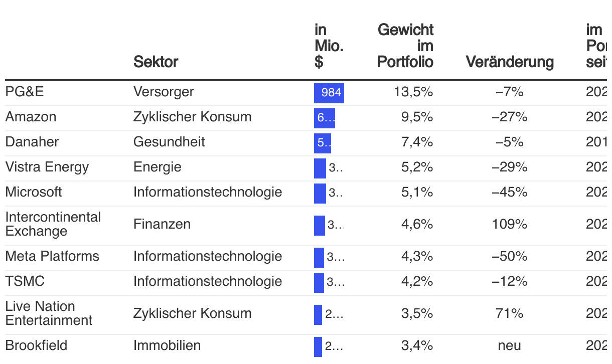Click the Veränderung column header
The image size is (612, 364).
pyautogui.click(x=510, y=62)
